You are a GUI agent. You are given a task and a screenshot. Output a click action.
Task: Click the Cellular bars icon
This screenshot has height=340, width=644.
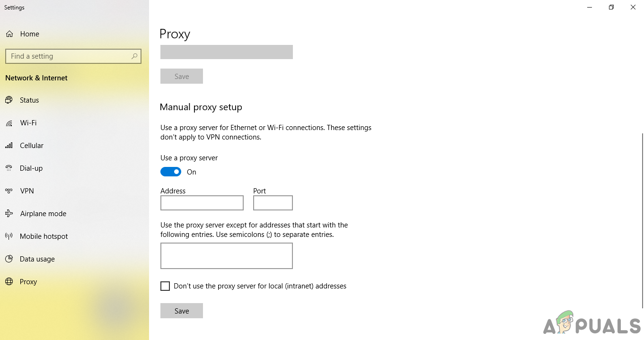(9, 146)
